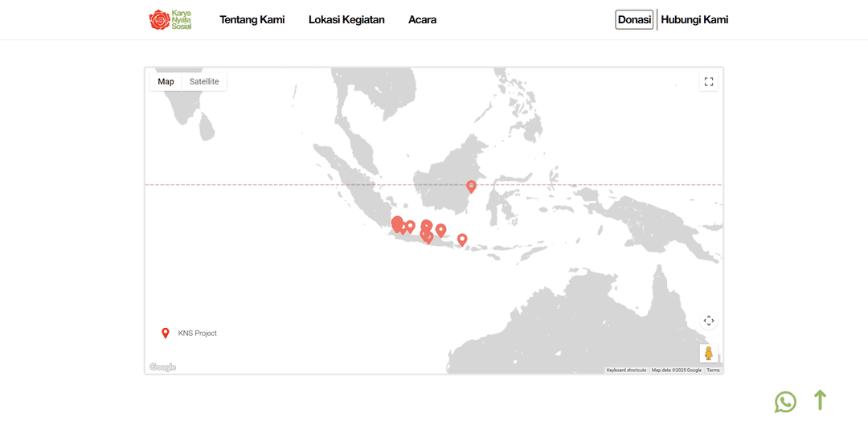
Task: Open WhatsApp chat via green icon
Action: 785,402
